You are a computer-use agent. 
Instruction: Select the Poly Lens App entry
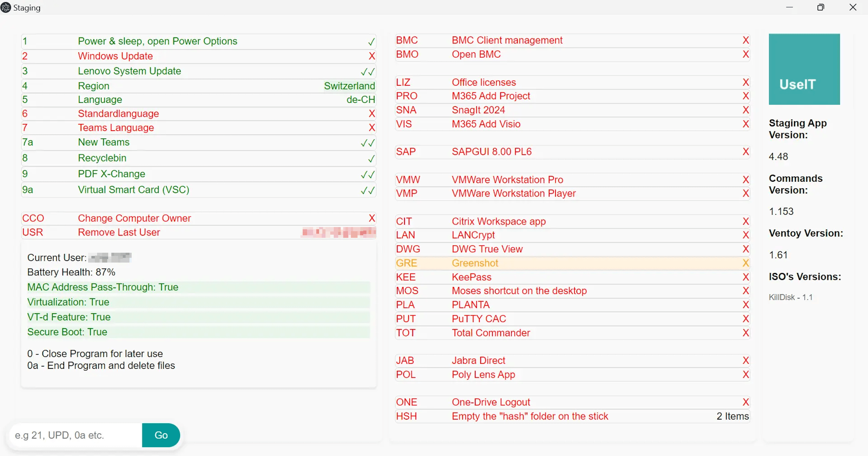pyautogui.click(x=572, y=375)
